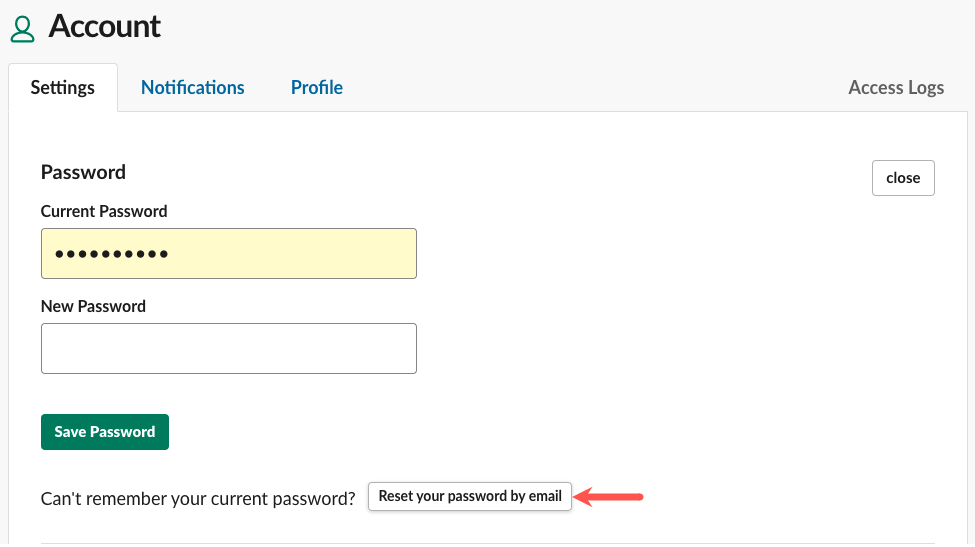
Task: Click the red arrow annotation
Action: (x=611, y=496)
